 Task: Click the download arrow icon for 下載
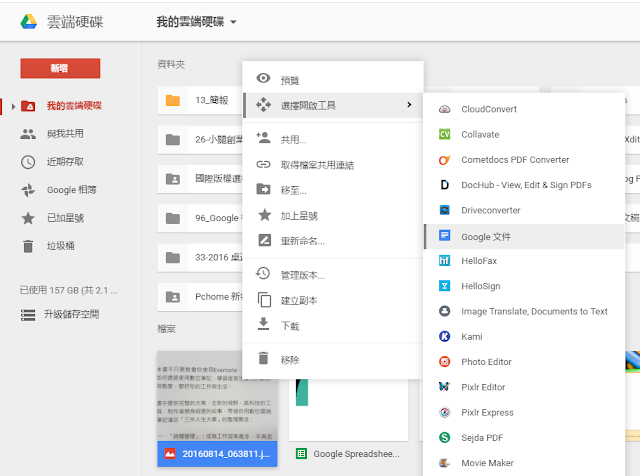tap(264, 324)
